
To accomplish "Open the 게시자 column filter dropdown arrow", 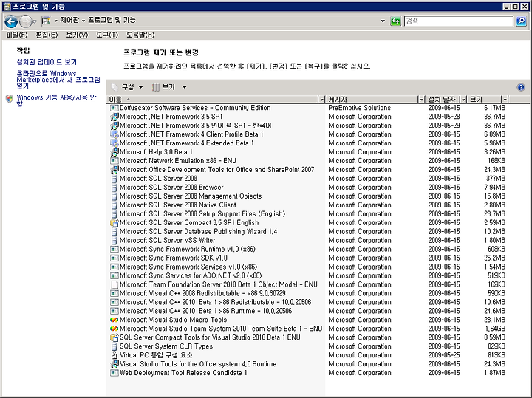I will [x=421, y=100].
